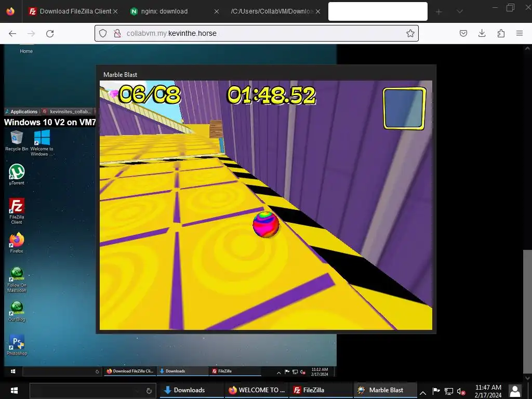
Task: Open FileZilla on the outer taskbar
Action: [321, 390]
